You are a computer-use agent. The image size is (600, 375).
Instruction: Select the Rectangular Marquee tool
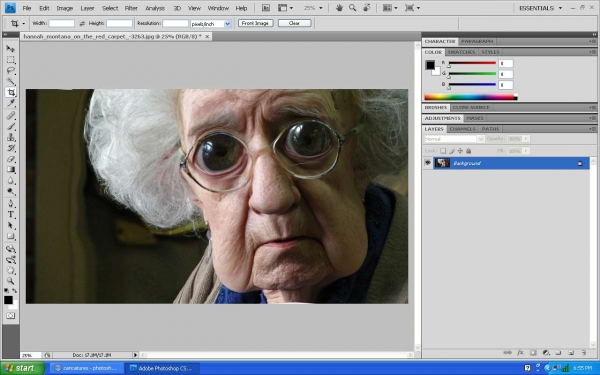click(x=10, y=60)
